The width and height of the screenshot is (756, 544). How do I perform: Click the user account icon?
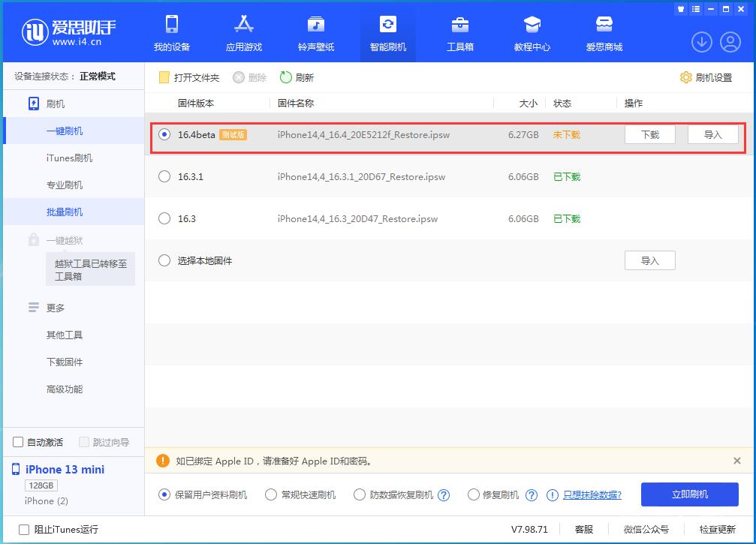click(x=731, y=42)
